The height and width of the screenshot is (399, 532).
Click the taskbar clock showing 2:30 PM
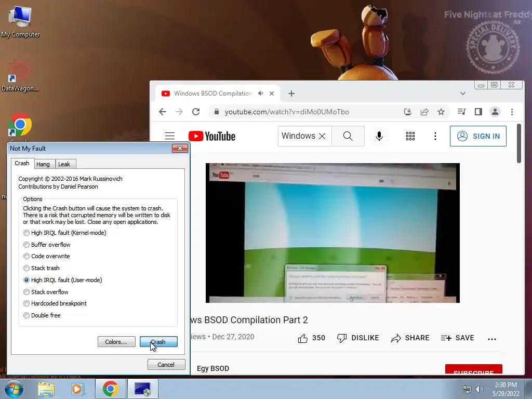(506, 389)
